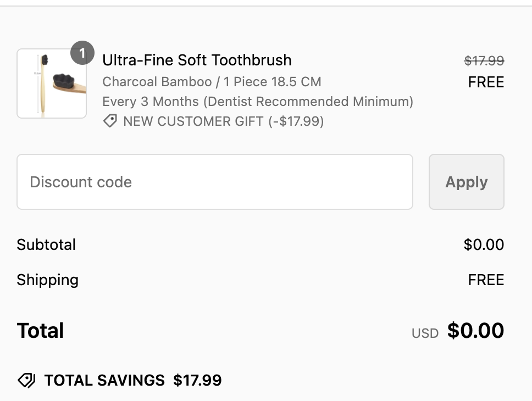Click the Ultra-Fine Soft Toothbrush title
Viewport: 532px width, 401px height.
(197, 60)
